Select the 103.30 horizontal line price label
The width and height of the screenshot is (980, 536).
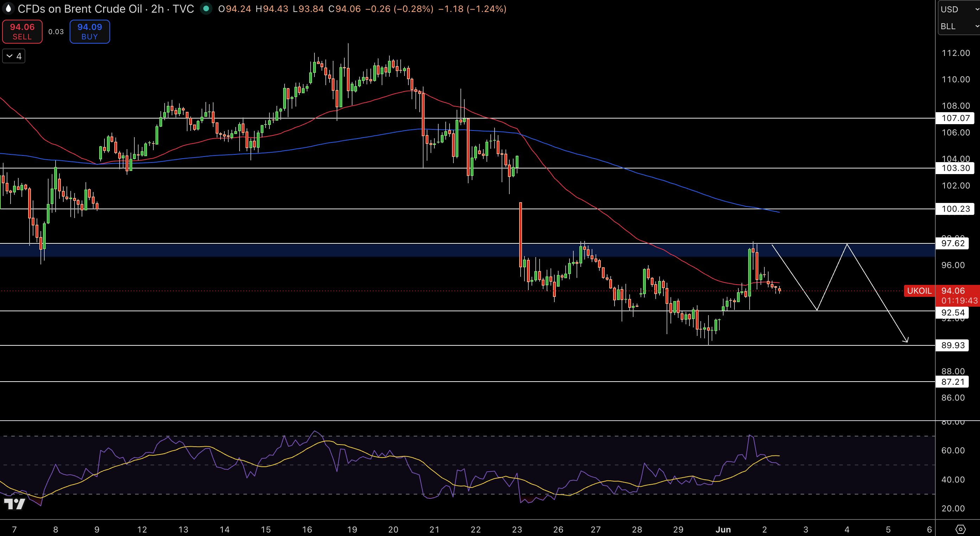click(955, 168)
